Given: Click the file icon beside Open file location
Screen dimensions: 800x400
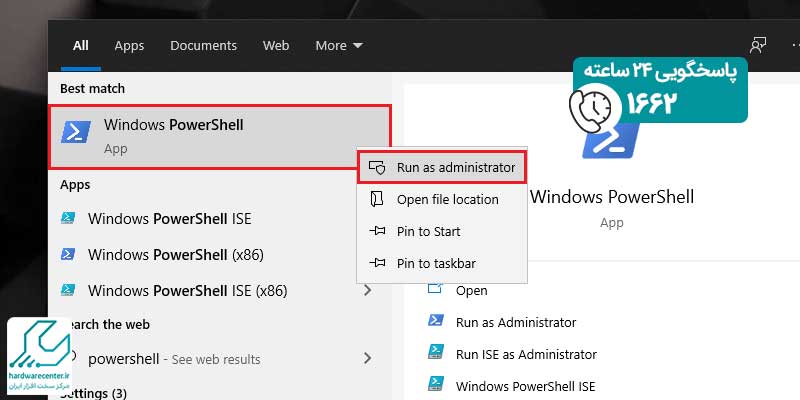Looking at the screenshot, I should (x=377, y=199).
